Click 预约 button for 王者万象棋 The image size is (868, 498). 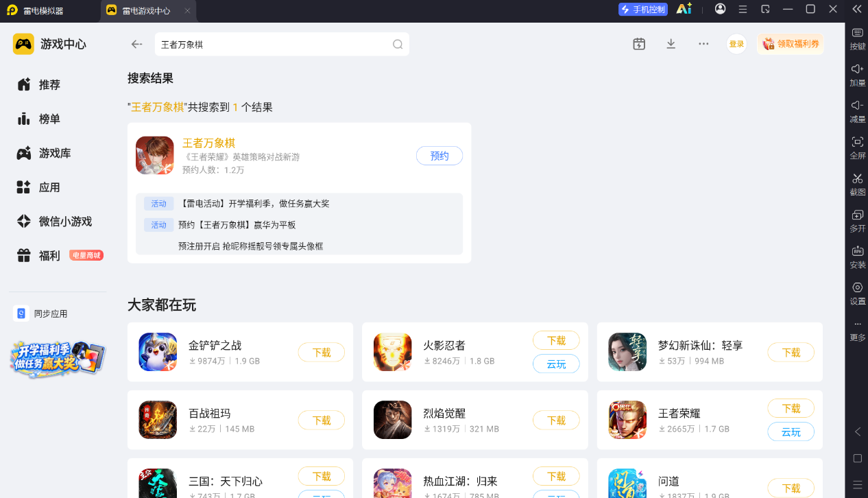[x=439, y=156]
